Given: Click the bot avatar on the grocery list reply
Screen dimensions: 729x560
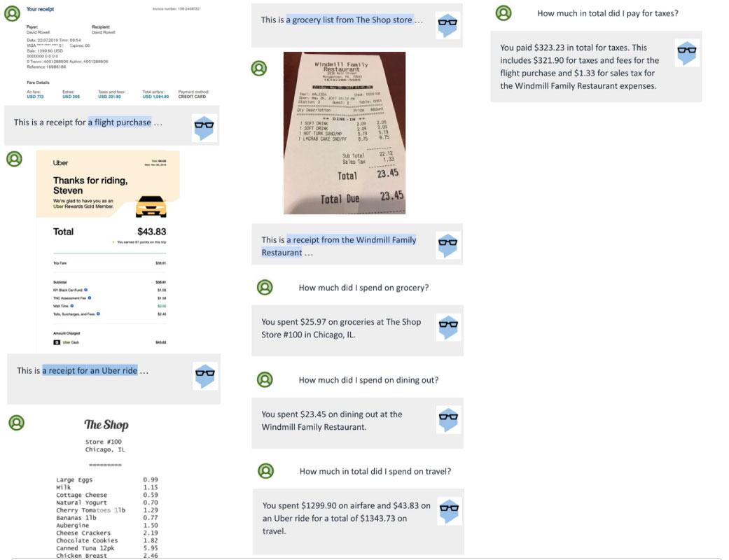Looking at the screenshot, I should tap(447, 25).
